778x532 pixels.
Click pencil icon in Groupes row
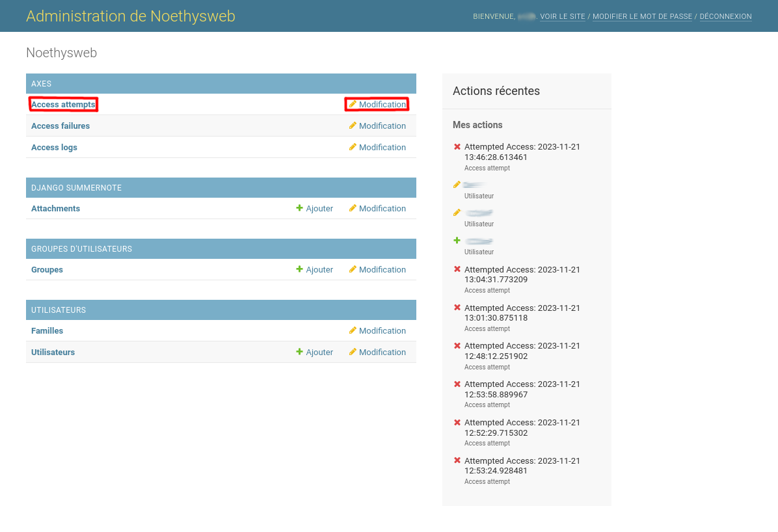click(353, 269)
